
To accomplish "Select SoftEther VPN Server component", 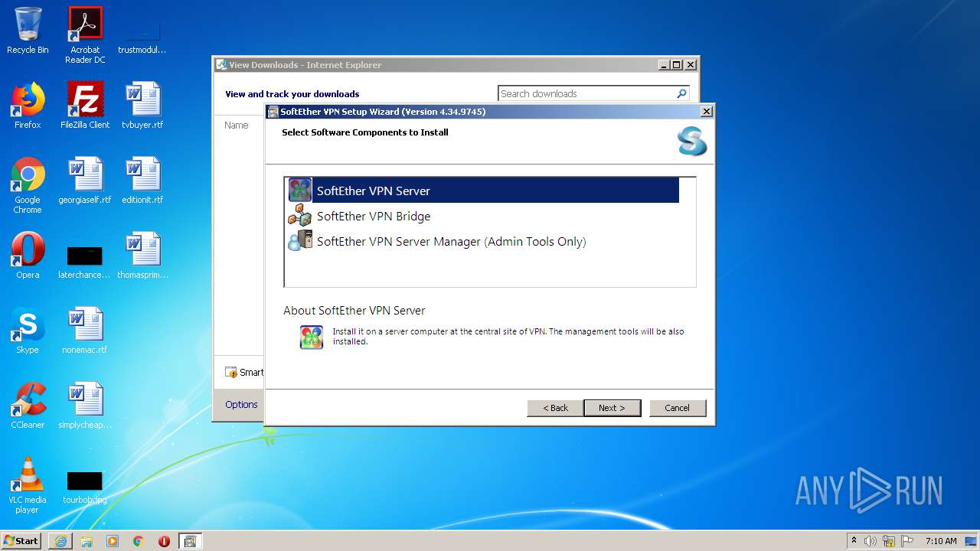I will [x=483, y=191].
